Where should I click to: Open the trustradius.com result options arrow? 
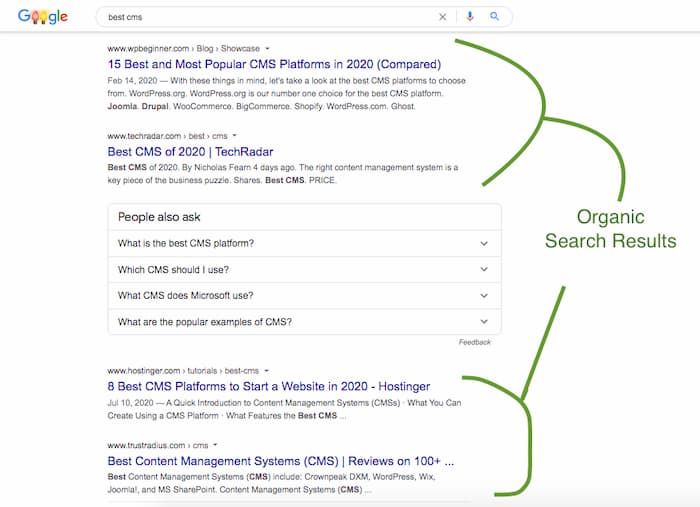pos(215,445)
